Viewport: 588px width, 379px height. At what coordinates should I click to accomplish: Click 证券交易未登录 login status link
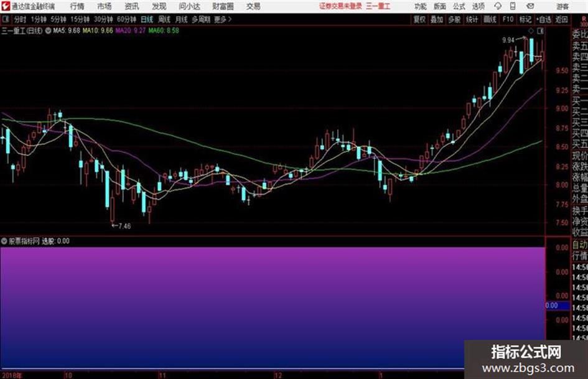coord(340,6)
